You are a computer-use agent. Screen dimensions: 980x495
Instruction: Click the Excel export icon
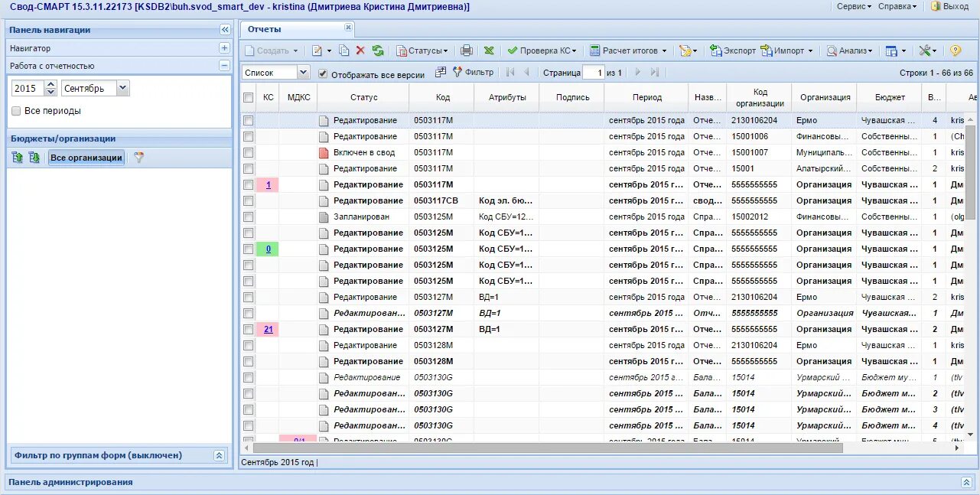(489, 50)
